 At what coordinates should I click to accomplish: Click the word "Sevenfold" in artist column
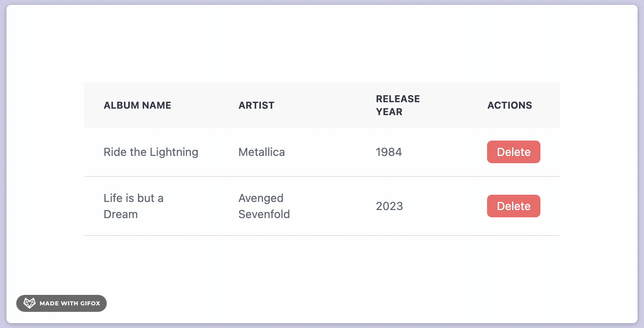[x=264, y=214]
